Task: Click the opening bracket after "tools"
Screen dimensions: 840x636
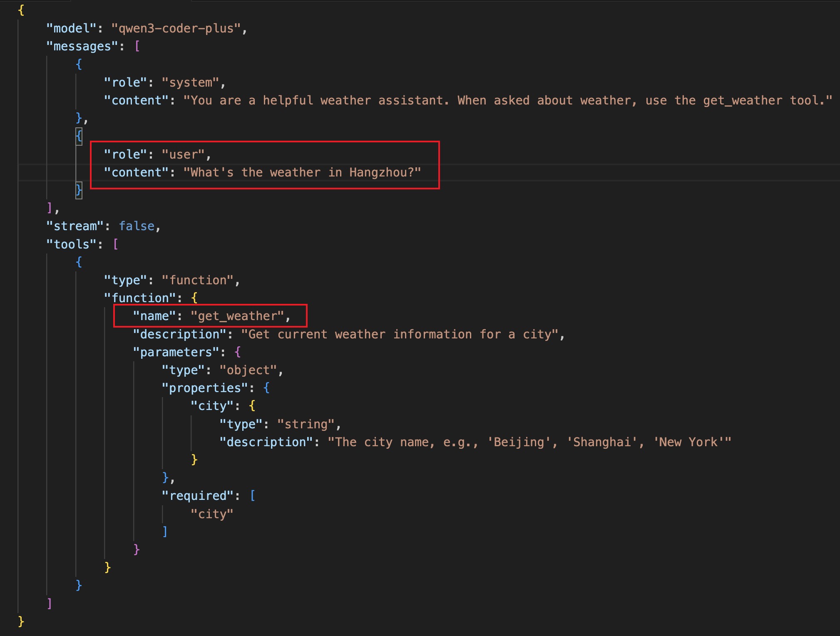Action: pyautogui.click(x=115, y=244)
